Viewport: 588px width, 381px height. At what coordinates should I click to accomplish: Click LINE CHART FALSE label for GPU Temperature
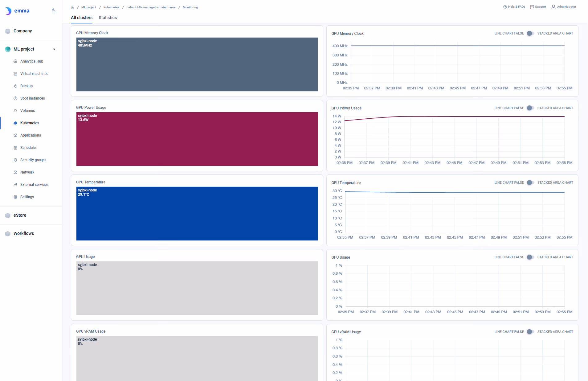pos(509,182)
